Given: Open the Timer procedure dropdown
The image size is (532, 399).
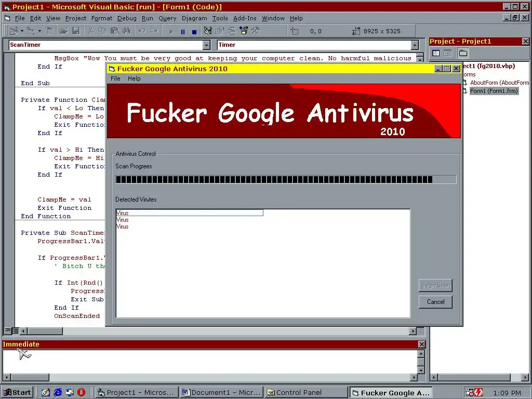Looking at the screenshot, I should point(415,45).
